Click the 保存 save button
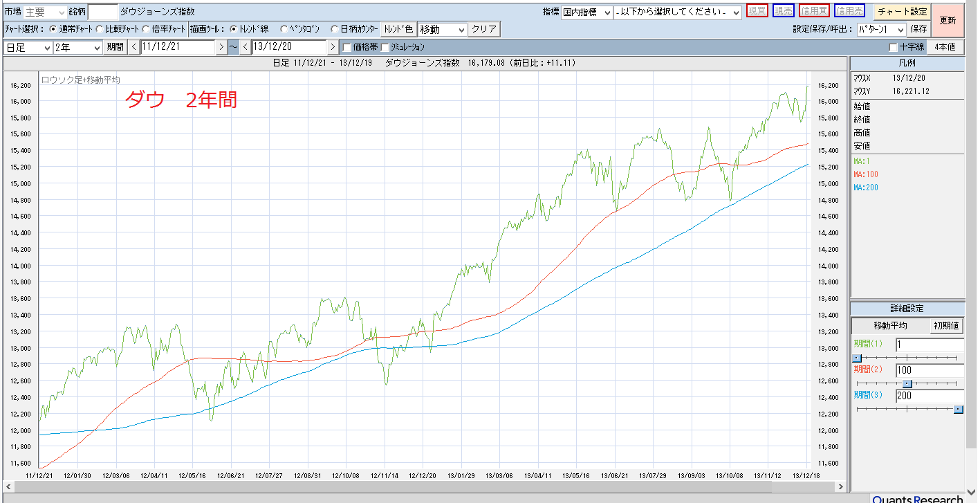This screenshot has height=503, width=980. tap(918, 30)
